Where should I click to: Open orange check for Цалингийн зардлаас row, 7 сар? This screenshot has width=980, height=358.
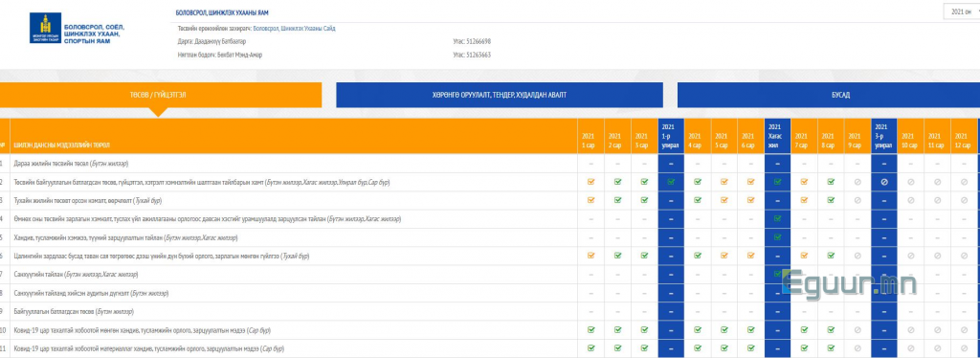pos(804,256)
